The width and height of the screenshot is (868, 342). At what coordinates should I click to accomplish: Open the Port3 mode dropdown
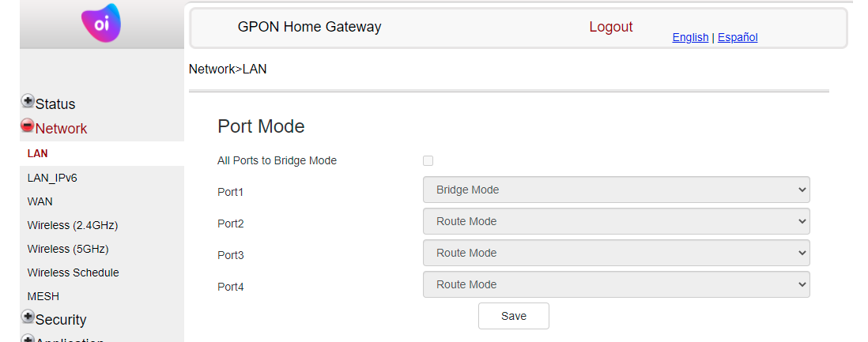[616, 253]
